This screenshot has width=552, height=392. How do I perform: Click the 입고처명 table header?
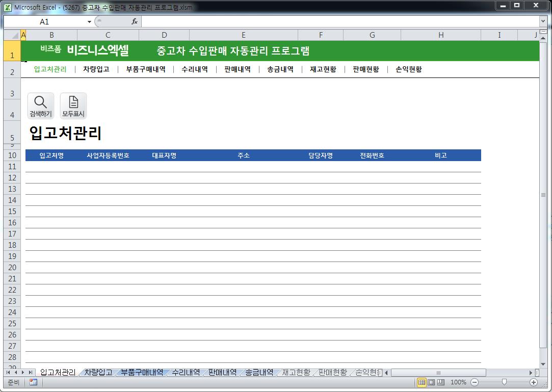click(x=51, y=155)
